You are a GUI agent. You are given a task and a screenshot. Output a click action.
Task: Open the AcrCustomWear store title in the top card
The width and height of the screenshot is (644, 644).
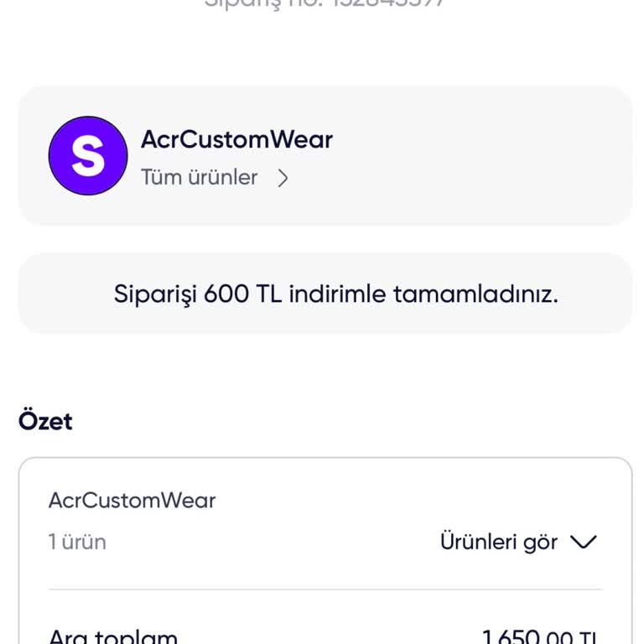pos(236,139)
